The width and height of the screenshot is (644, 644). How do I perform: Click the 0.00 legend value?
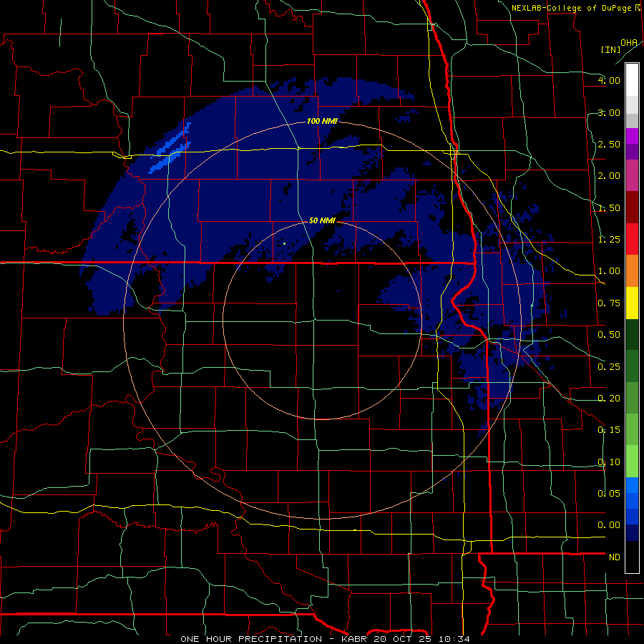tap(609, 525)
